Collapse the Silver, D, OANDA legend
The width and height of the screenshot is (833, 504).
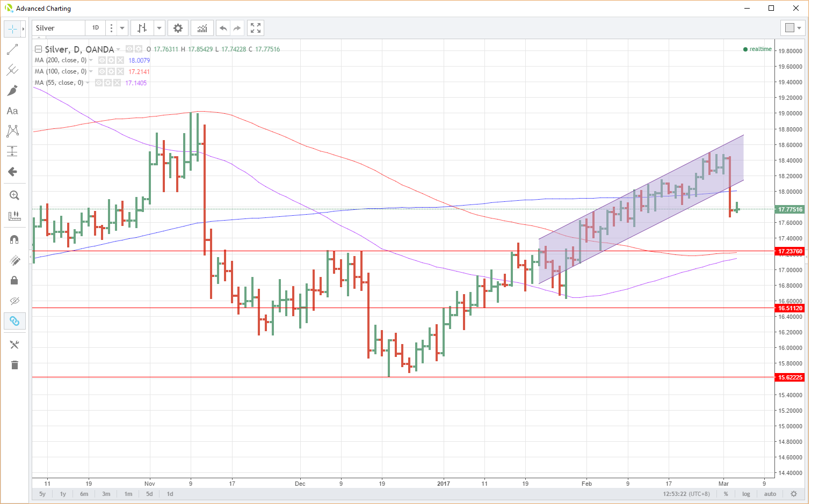coord(38,49)
